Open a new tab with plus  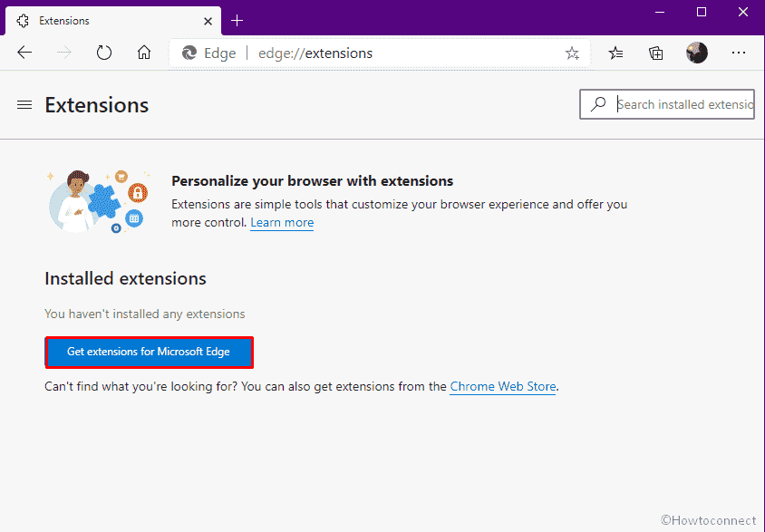237,21
